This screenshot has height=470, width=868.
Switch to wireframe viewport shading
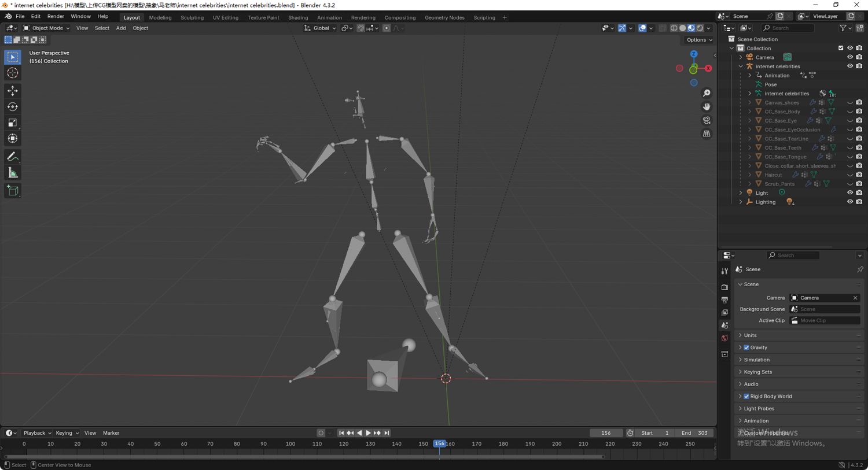(674, 28)
